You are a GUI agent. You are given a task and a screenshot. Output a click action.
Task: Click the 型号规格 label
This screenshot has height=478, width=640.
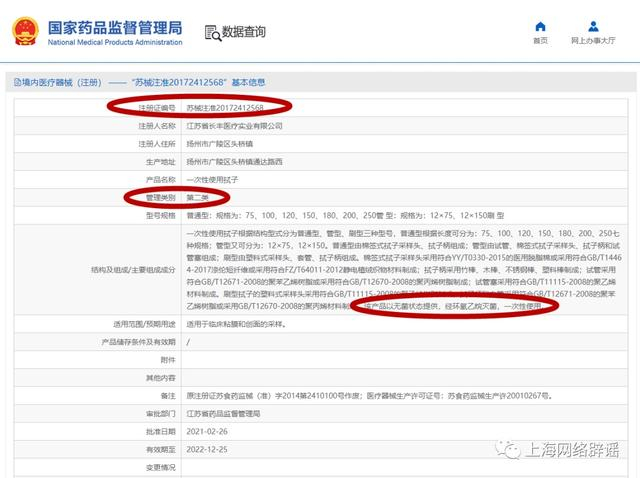pyautogui.click(x=160, y=216)
